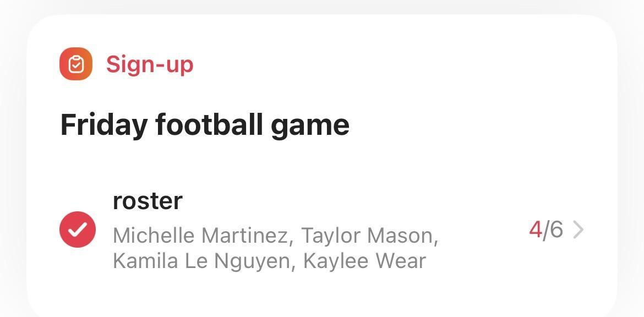Image resolution: width=644 pixels, height=317 pixels.
Task: Choose Kaylee Wear from the roster names
Action: click(364, 260)
